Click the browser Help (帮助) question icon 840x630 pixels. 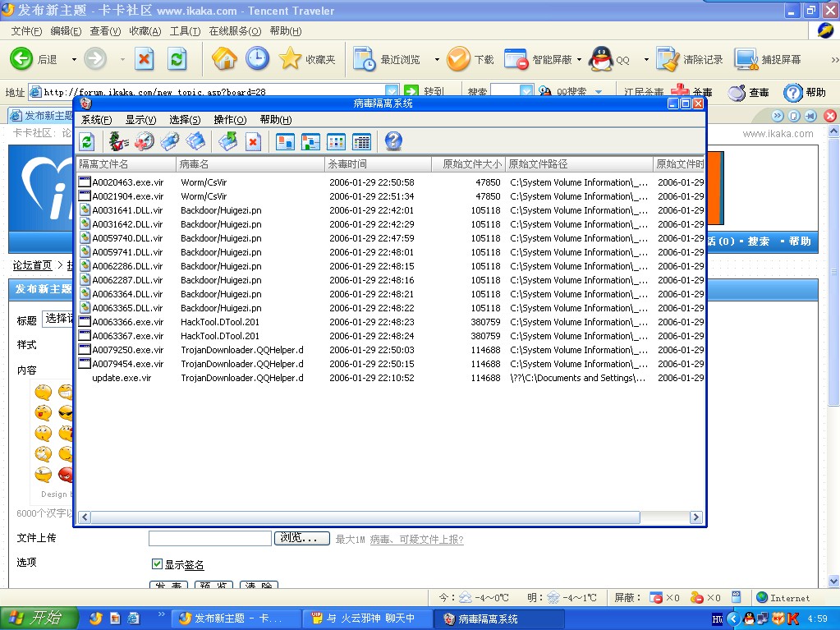pyautogui.click(x=793, y=93)
